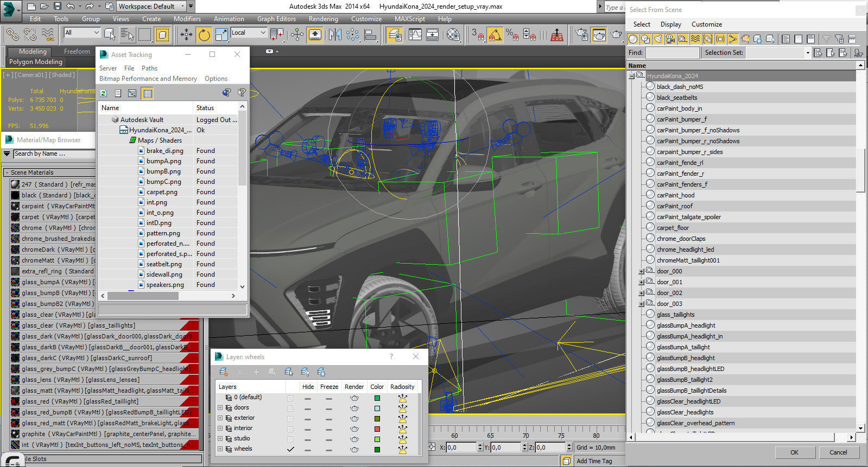Expand door_000 in Select From Scene
The height and width of the screenshot is (467, 868).
point(641,271)
